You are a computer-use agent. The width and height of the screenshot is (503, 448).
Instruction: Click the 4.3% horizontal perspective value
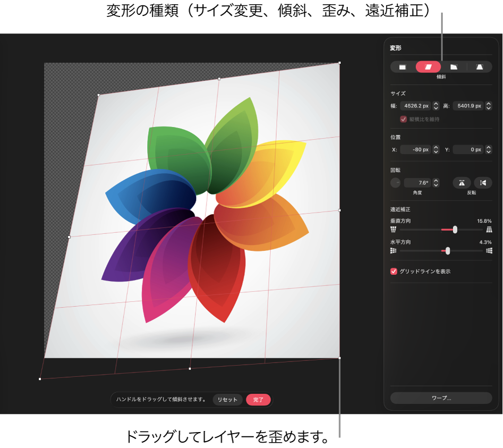tap(485, 242)
